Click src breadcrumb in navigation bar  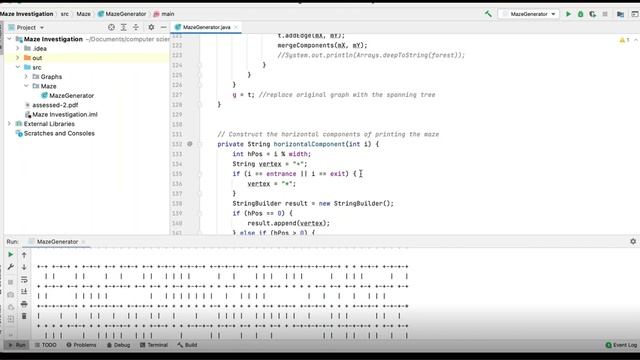(64, 14)
